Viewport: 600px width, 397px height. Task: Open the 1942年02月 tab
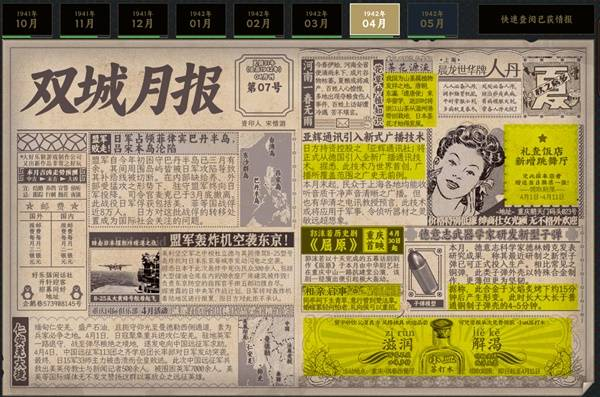(x=259, y=20)
